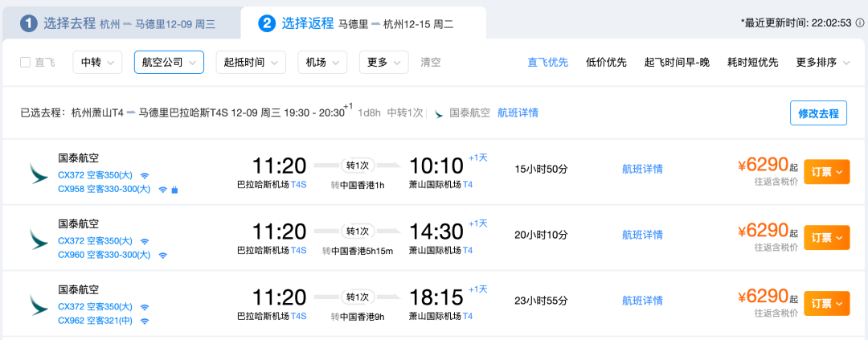Click wifi icon beside CX372 in 18:15 flight
This screenshot has height=340, width=868.
pos(145,307)
